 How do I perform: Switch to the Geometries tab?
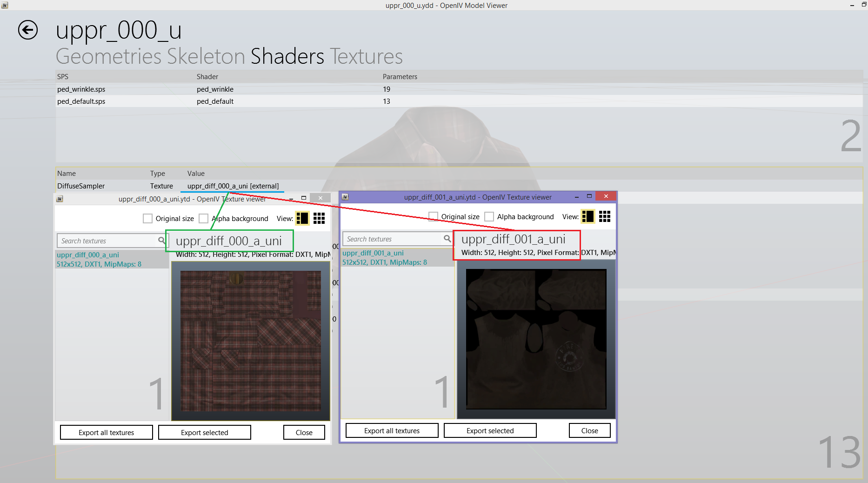click(x=108, y=57)
